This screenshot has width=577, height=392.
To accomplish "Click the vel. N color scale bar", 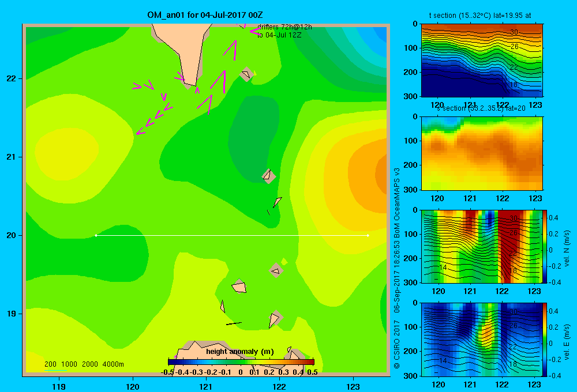I will click(x=545, y=246).
